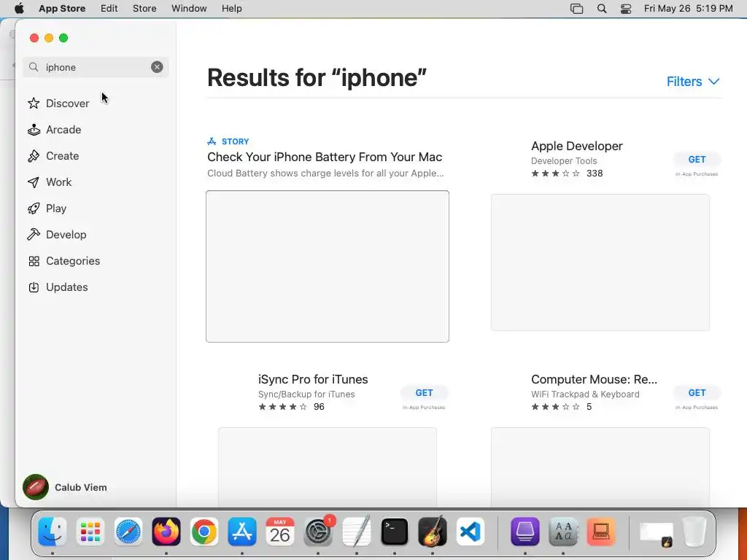Image resolution: width=747 pixels, height=560 pixels.
Task: Click the story preview image placeholder
Action: 328,266
